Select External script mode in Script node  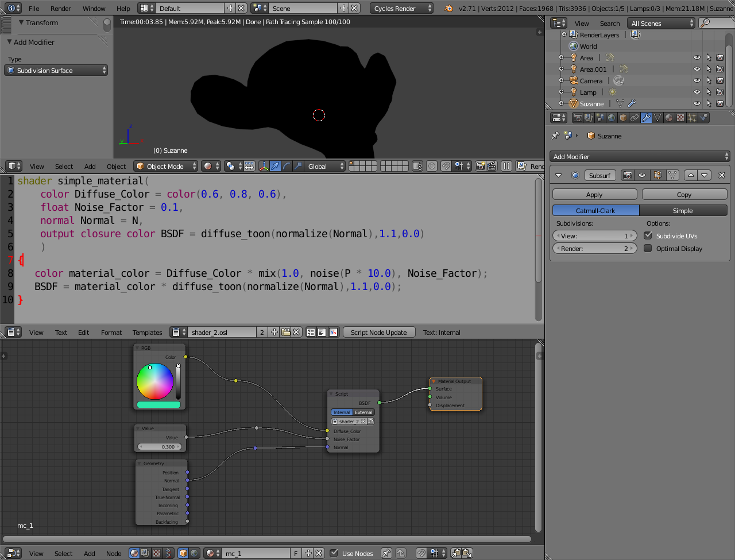coord(363,412)
